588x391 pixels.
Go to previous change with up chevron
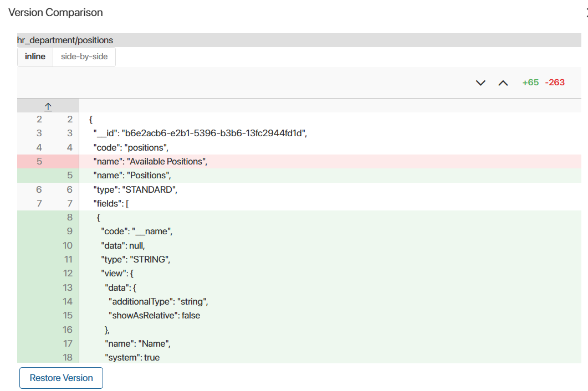click(x=503, y=83)
